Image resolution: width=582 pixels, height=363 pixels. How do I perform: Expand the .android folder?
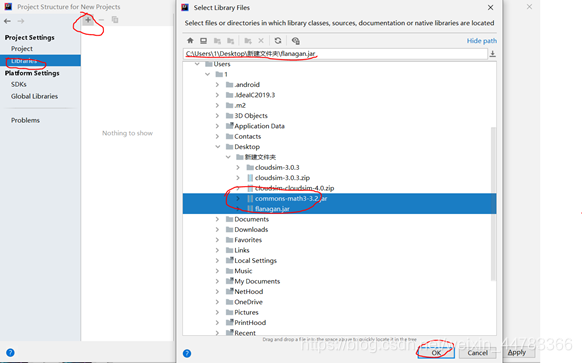click(218, 85)
